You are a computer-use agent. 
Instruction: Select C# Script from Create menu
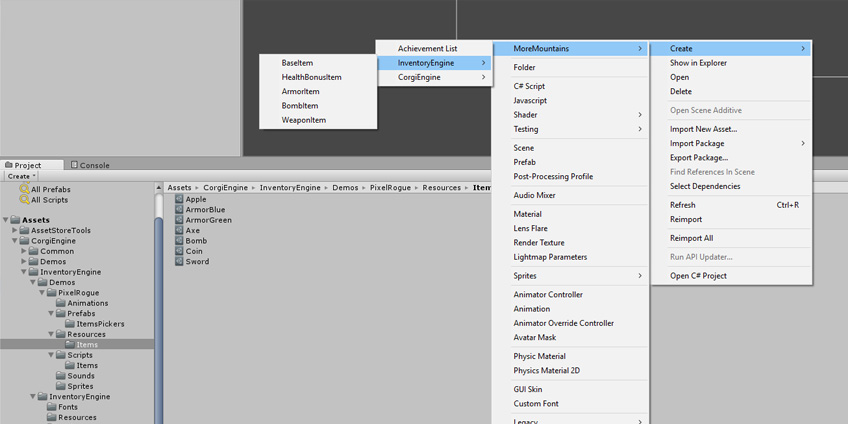click(x=570, y=86)
